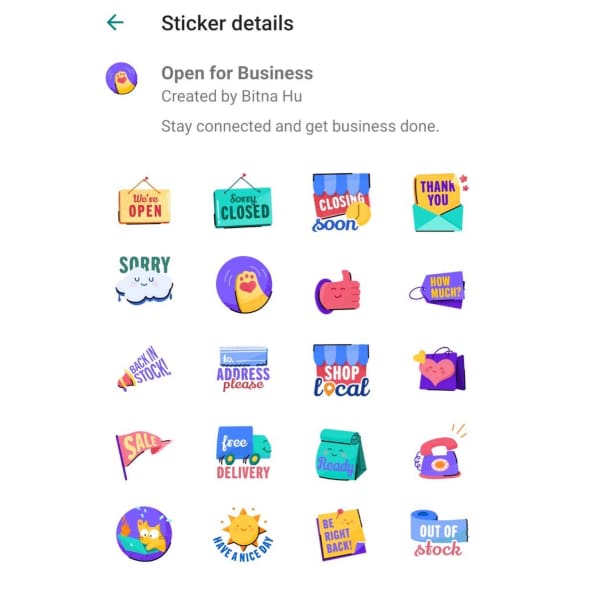The height and width of the screenshot is (600, 600).
Task: Pick the Thank You envelope sticker
Action: (439, 202)
